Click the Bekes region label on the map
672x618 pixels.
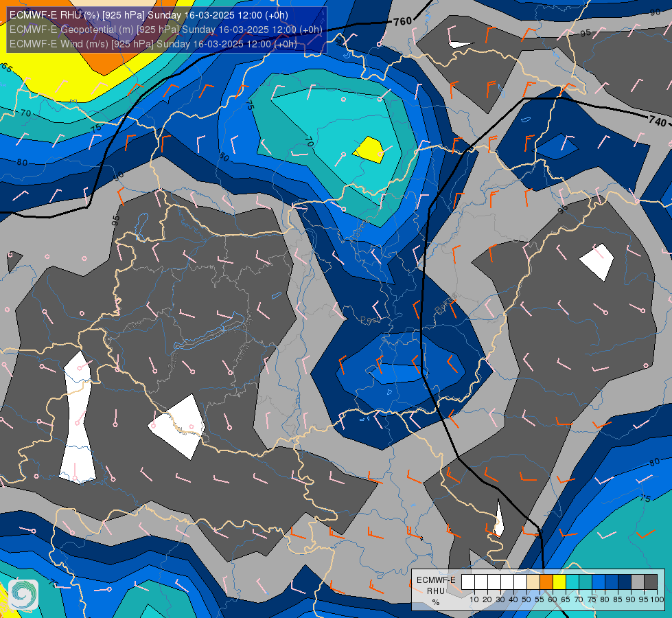pos(446,303)
